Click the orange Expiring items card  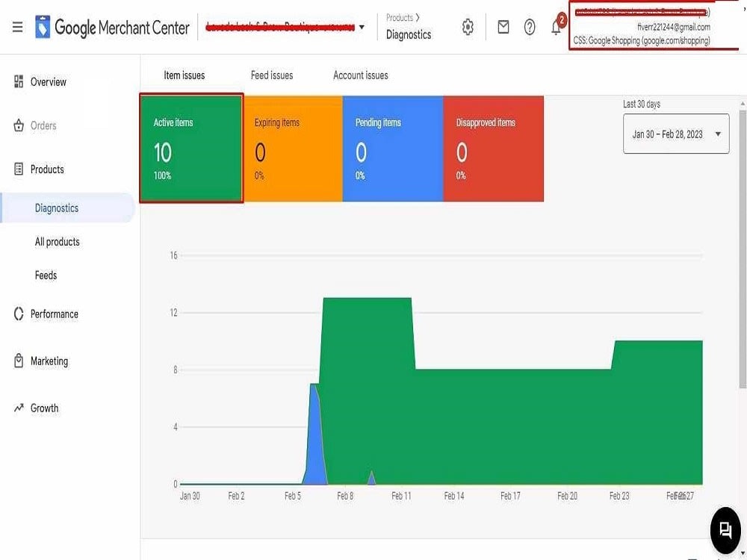(x=293, y=149)
